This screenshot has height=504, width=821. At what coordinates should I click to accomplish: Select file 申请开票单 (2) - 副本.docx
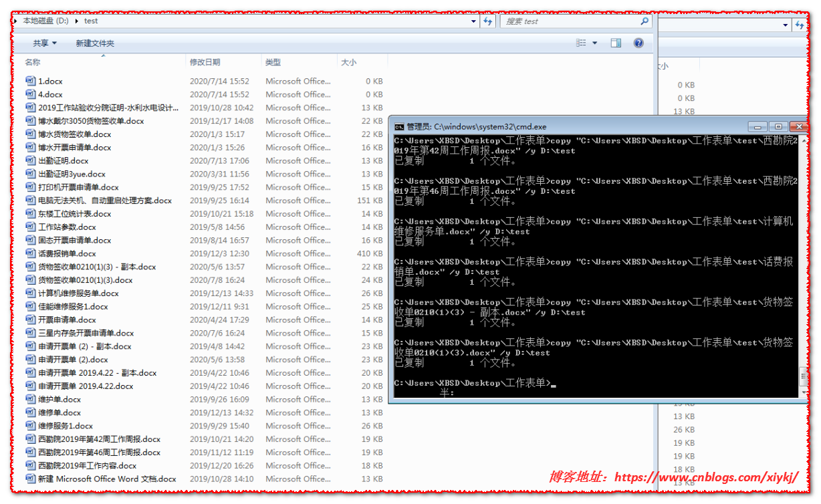(84, 346)
